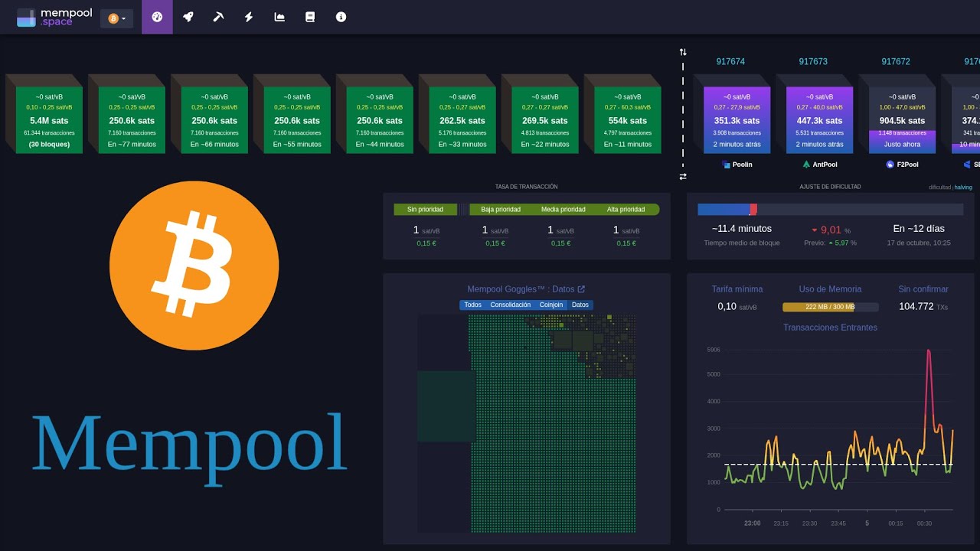Open pending block of 554k sats

coord(627,120)
